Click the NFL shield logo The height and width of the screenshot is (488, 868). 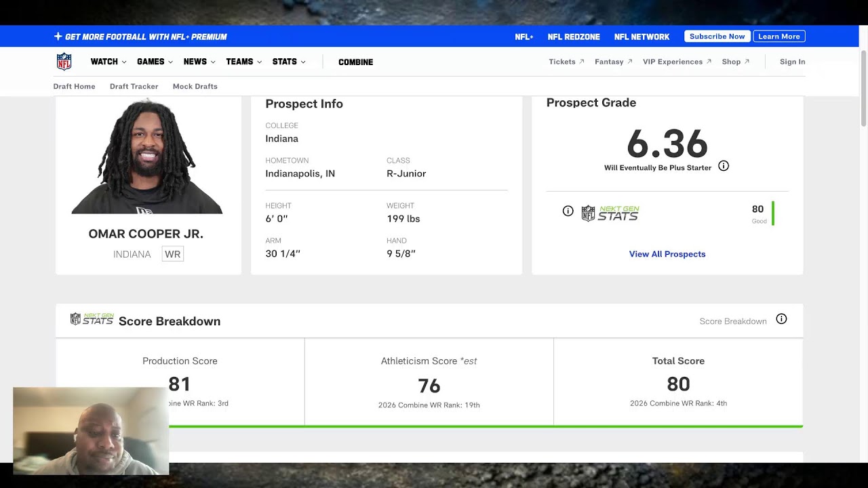64,62
